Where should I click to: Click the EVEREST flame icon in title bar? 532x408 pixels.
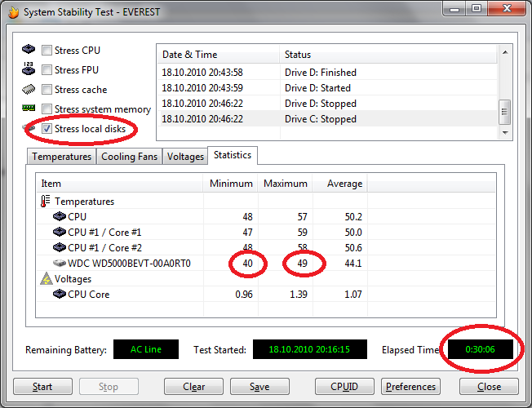(14, 12)
